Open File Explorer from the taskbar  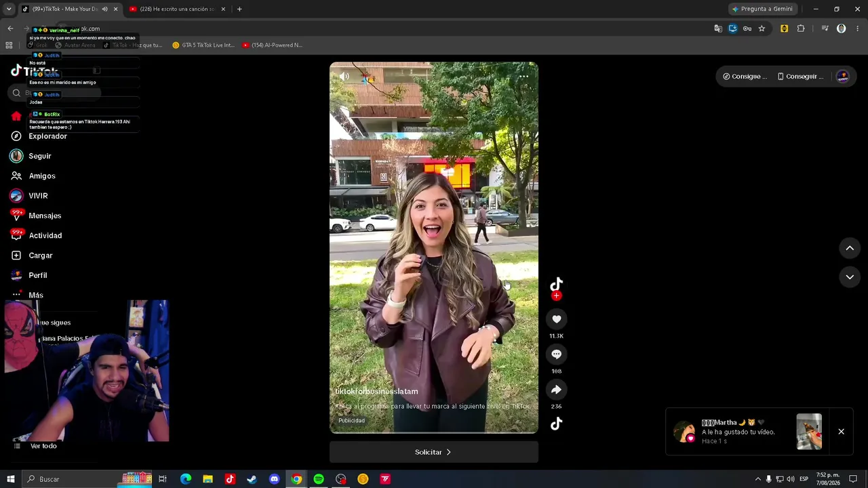(x=208, y=479)
